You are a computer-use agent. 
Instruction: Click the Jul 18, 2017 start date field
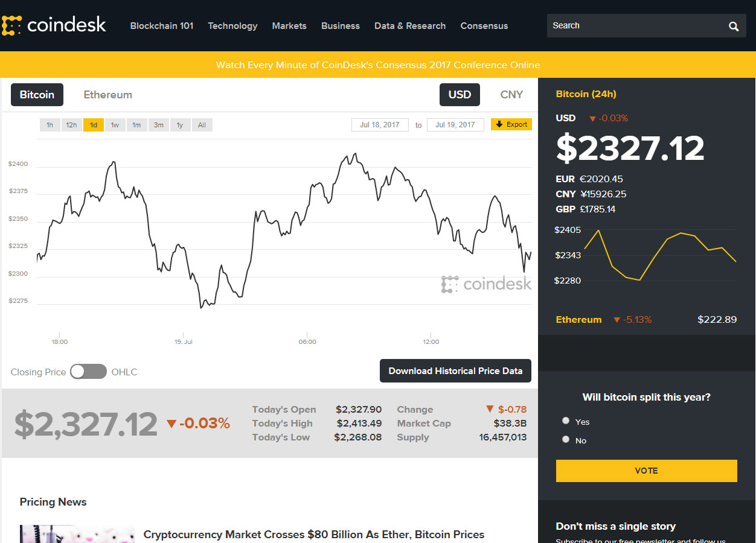tap(380, 125)
